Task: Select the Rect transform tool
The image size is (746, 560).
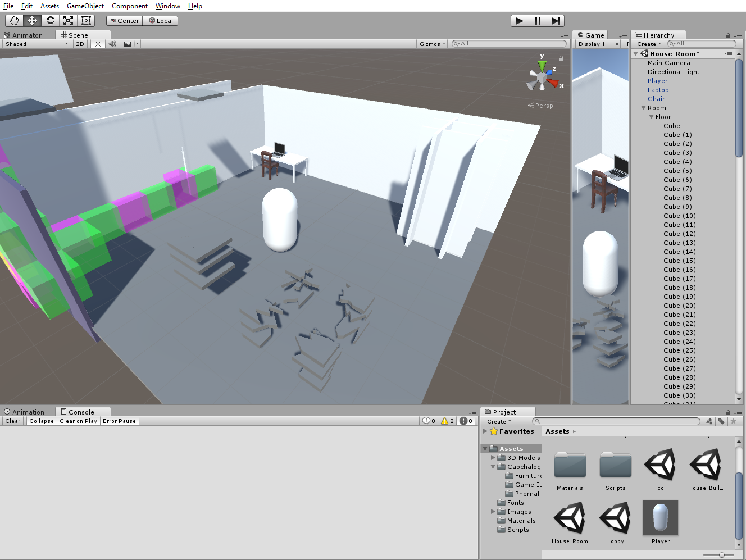Action: [86, 21]
